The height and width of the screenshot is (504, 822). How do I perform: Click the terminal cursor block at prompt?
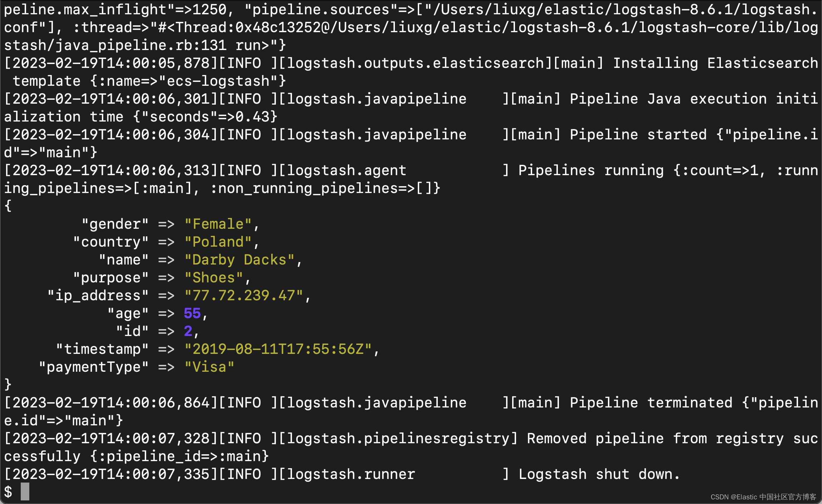pos(25,491)
